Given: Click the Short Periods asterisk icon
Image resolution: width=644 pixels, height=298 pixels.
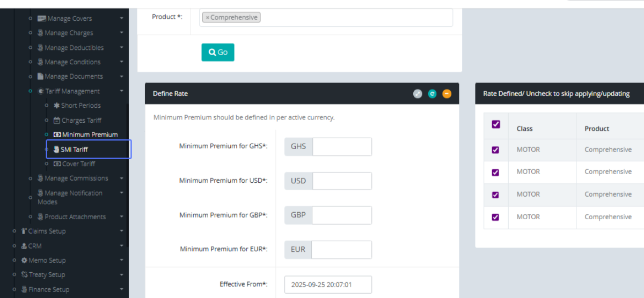Looking at the screenshot, I should click(x=56, y=106).
